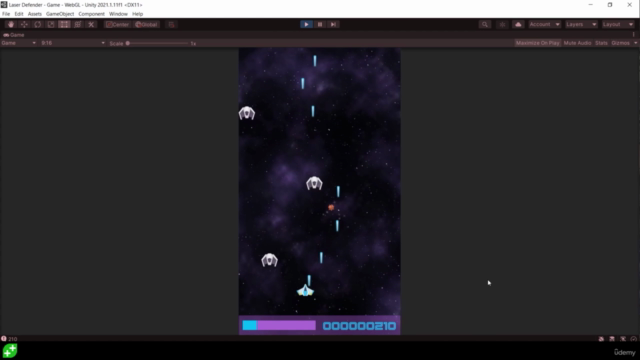Open the Window menu
This screenshot has height=360, width=640.
coord(118,14)
